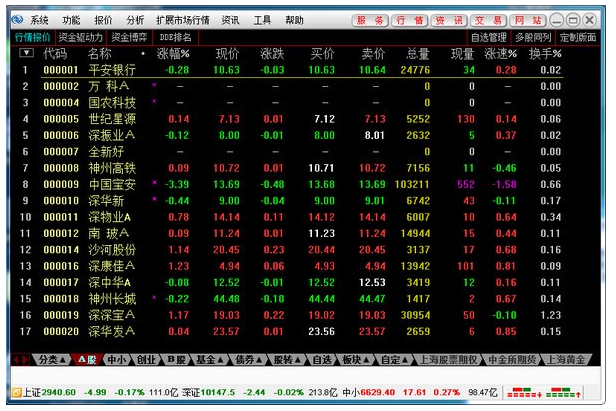
Task: Click the 深证 index value 10147.5
Action: pos(218,393)
